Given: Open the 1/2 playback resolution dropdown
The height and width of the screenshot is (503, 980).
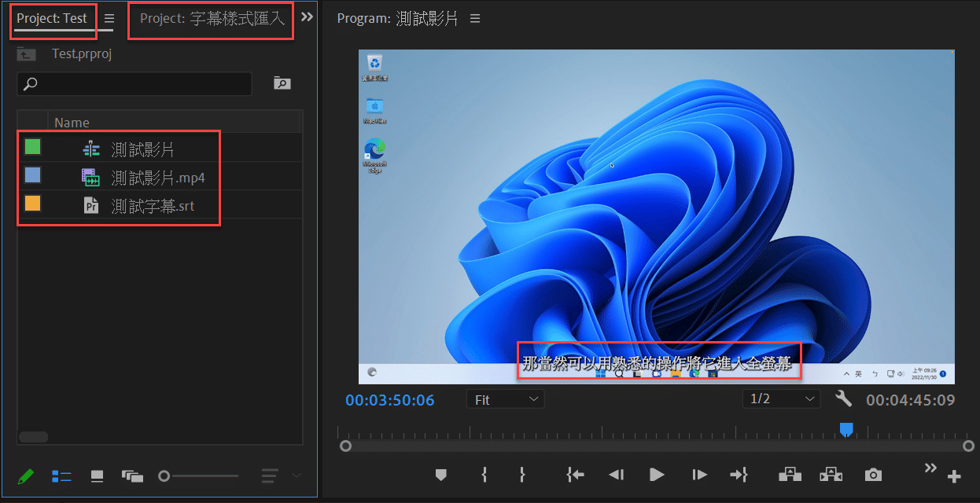Looking at the screenshot, I should pyautogui.click(x=781, y=399).
